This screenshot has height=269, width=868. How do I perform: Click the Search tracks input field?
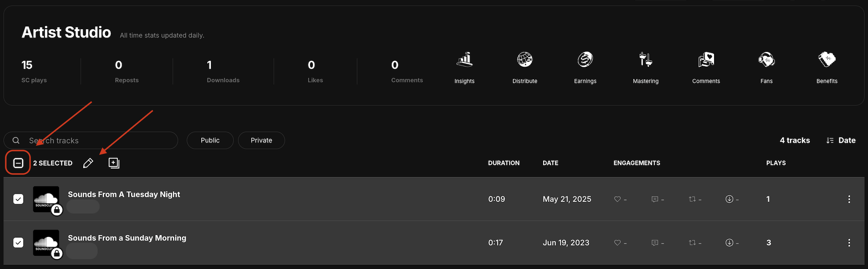[x=99, y=140]
